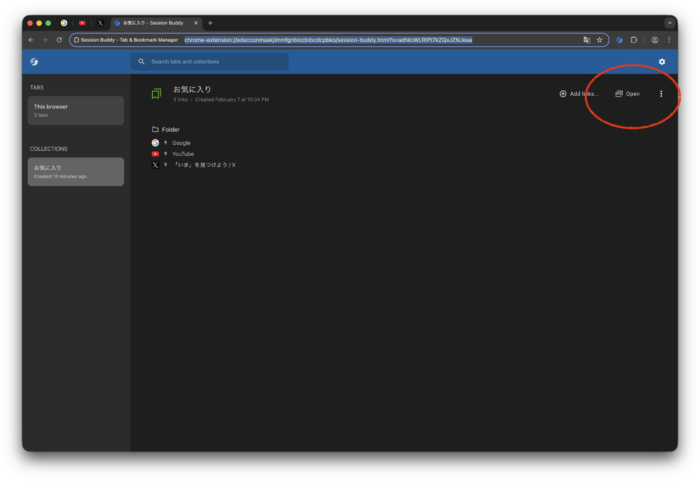
Task: Click the pin icon beside Google
Action: (165, 143)
